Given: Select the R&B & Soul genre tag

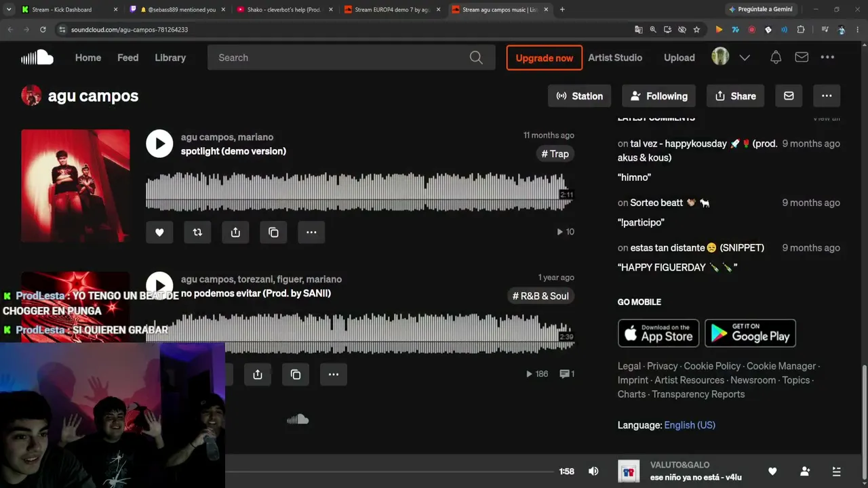Looking at the screenshot, I should [x=540, y=296].
